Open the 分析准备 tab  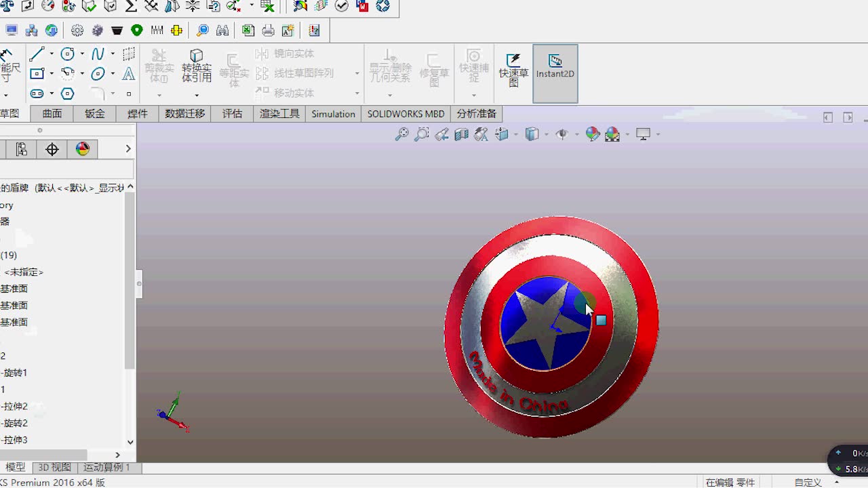pyautogui.click(x=477, y=114)
